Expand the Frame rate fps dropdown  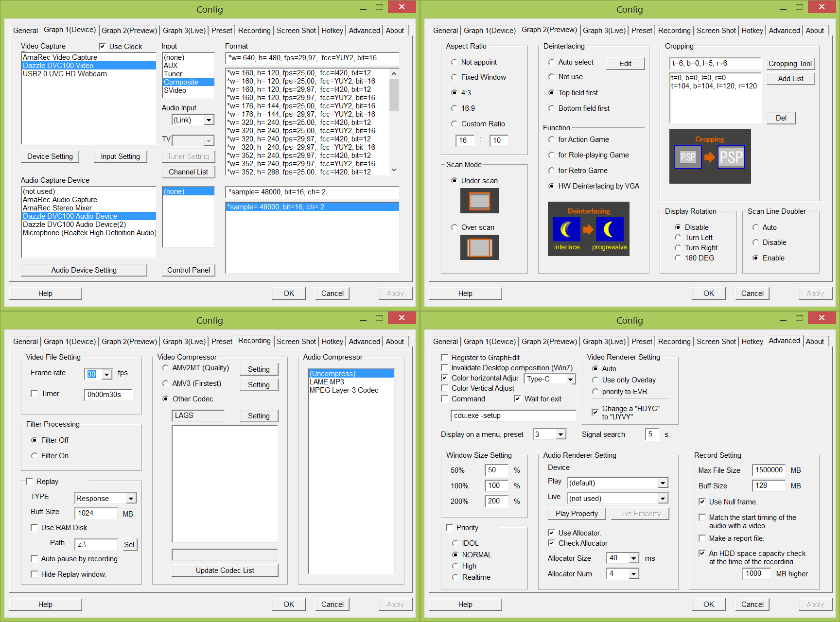click(106, 374)
